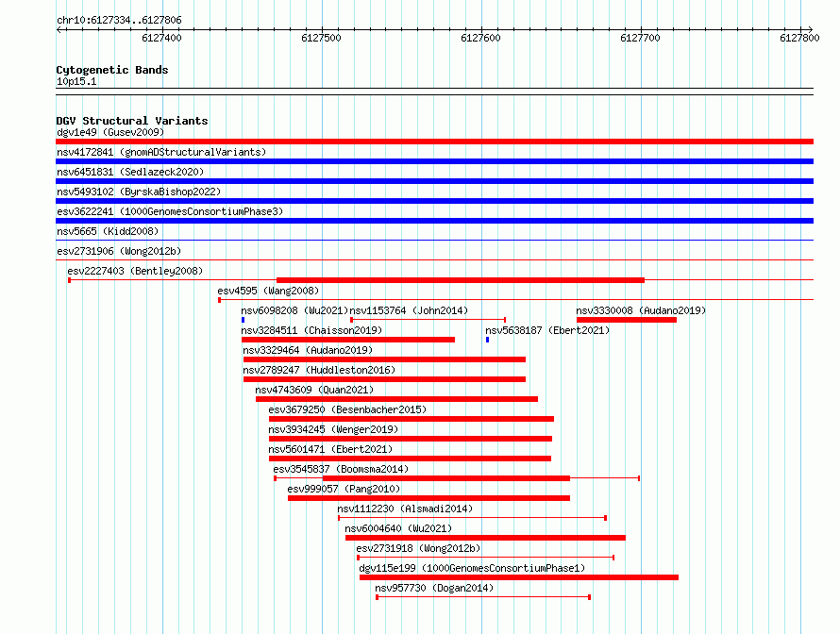
Task: Click the red bar under nsv3330008 (Audano2019)
Action: tap(627, 320)
